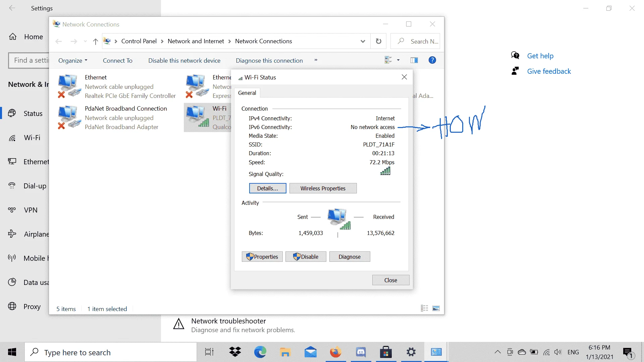
Task: Open Microsoft Store from taskbar
Action: (386, 352)
